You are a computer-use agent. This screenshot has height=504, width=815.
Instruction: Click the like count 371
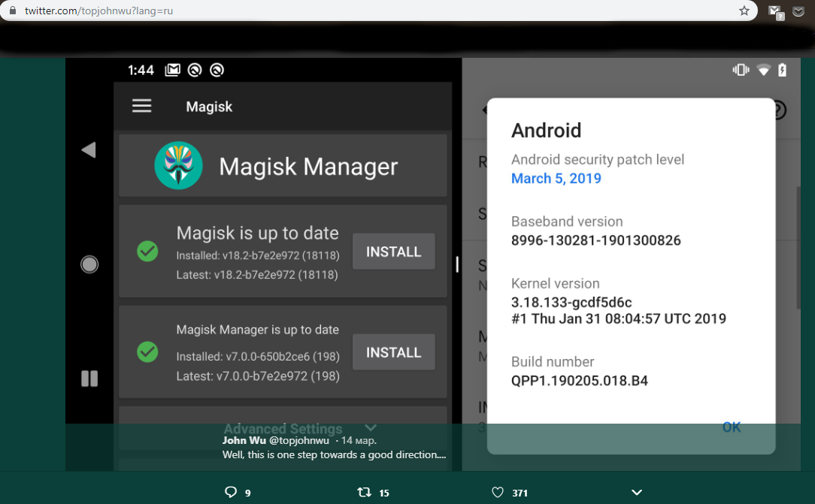520,493
